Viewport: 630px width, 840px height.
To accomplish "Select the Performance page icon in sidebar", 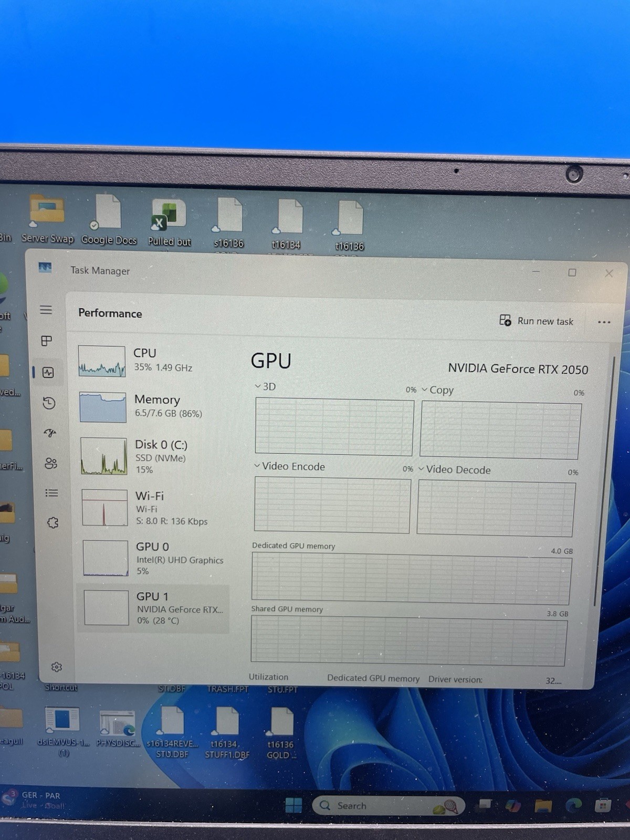I will tap(48, 373).
